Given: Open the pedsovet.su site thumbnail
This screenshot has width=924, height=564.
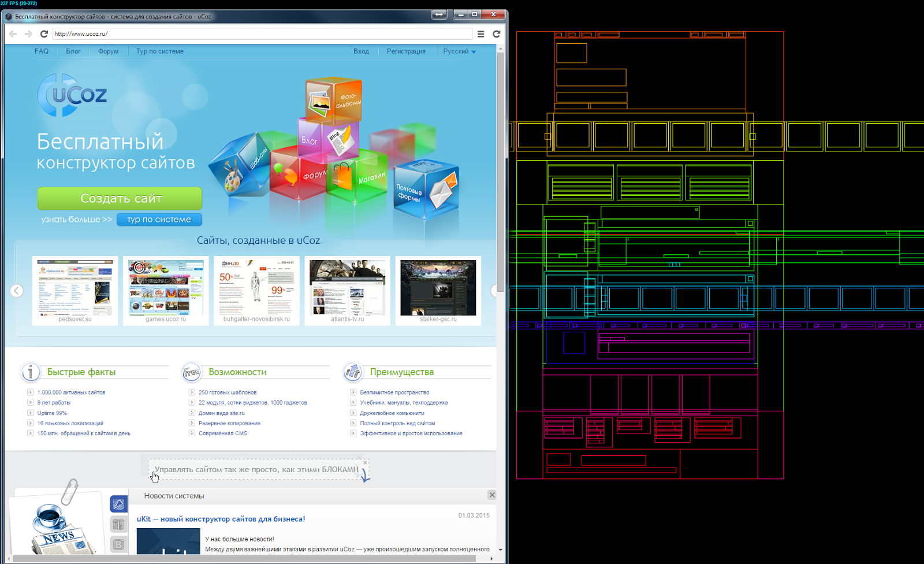Looking at the screenshot, I should coord(75,291).
